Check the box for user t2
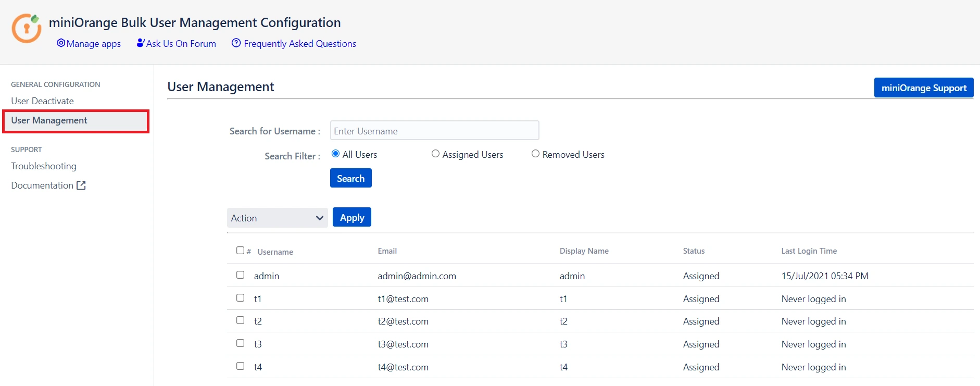The image size is (980, 386). click(240, 320)
